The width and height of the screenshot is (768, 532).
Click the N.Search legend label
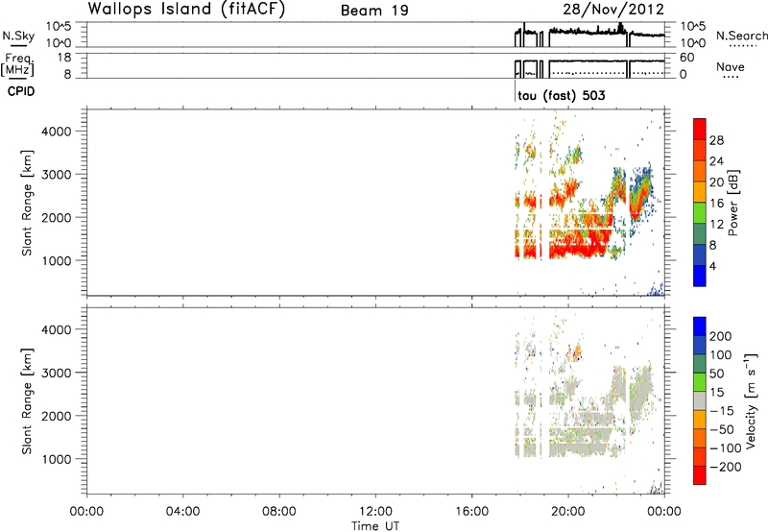click(x=741, y=36)
